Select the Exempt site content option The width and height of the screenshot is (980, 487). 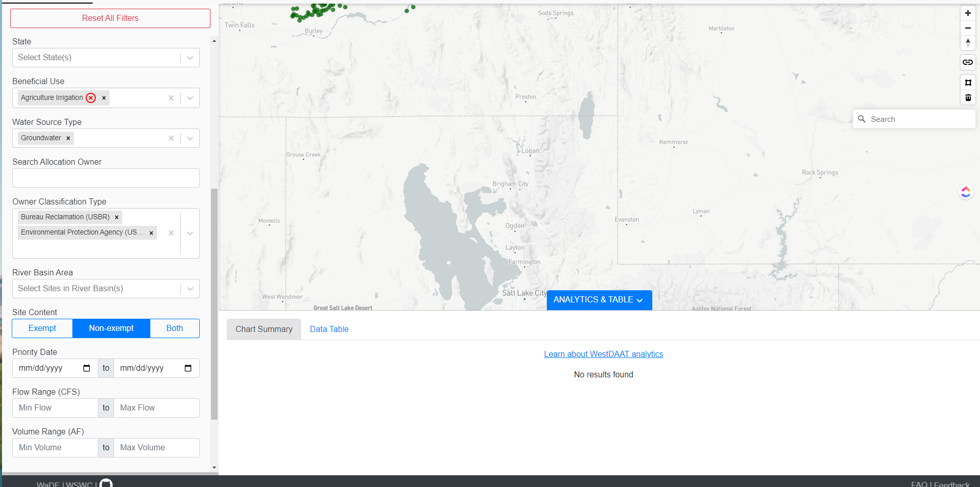tap(42, 328)
